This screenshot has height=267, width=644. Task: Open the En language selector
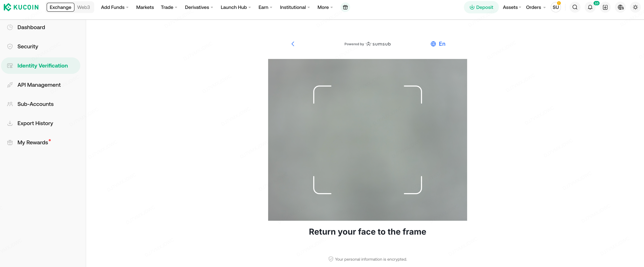438,44
